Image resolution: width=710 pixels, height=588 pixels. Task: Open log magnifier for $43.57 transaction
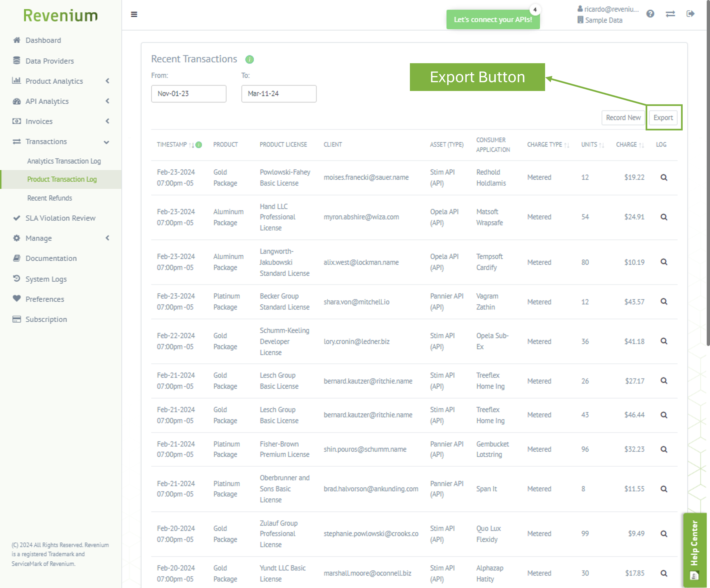click(664, 302)
